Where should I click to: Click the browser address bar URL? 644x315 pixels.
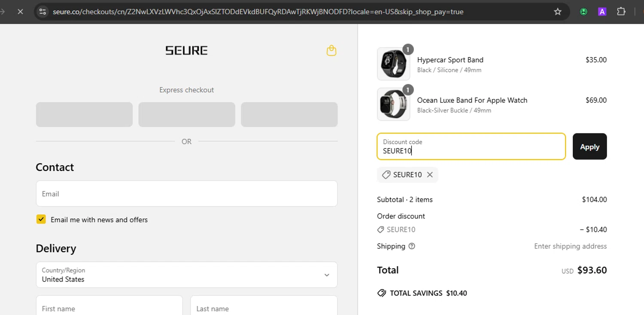[x=258, y=12]
